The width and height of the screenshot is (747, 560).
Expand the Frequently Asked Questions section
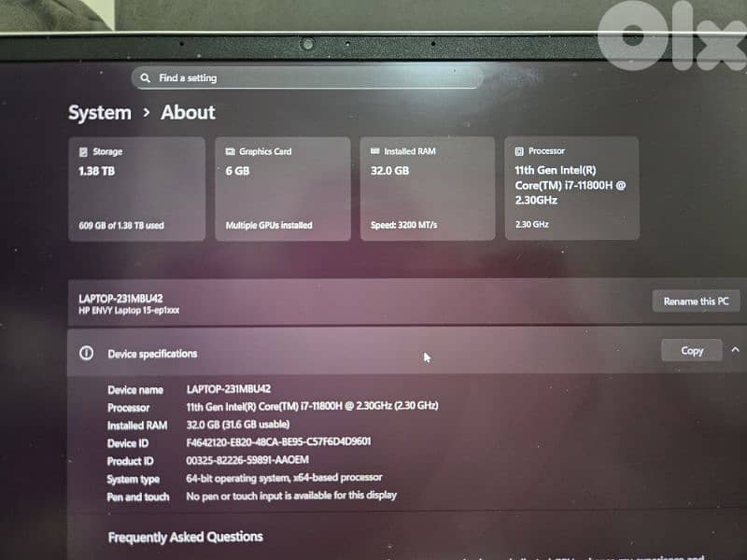tap(185, 537)
